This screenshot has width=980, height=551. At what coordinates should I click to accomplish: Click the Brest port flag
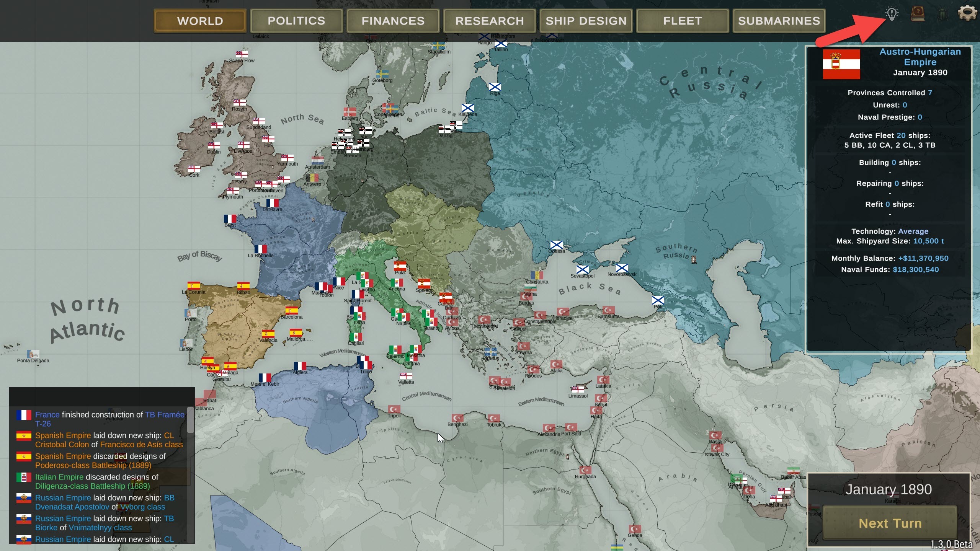click(x=230, y=218)
